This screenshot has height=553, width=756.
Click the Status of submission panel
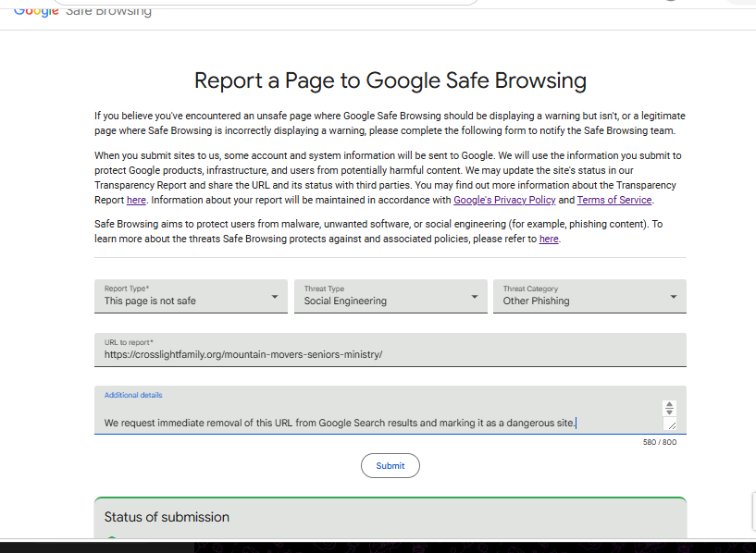[x=390, y=517]
